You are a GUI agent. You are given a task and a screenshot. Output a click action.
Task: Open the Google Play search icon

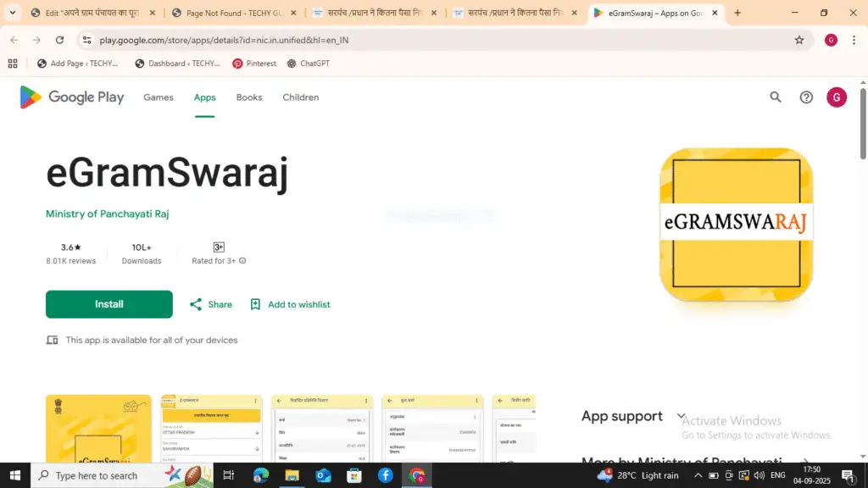776,97
